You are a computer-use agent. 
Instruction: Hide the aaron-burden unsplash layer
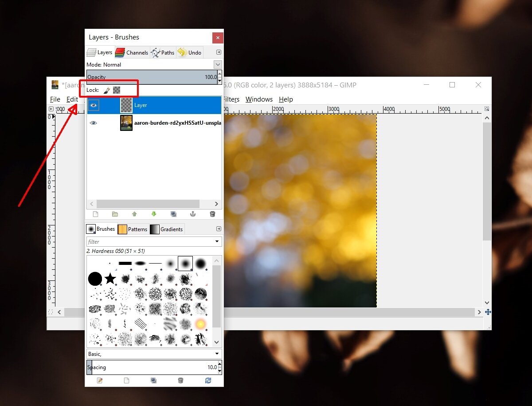pyautogui.click(x=93, y=122)
